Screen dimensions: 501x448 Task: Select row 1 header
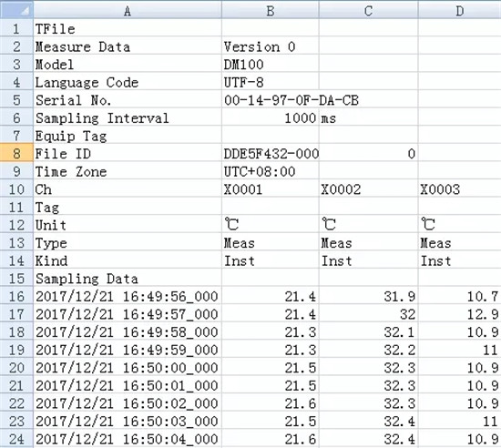pyautogui.click(x=16, y=28)
